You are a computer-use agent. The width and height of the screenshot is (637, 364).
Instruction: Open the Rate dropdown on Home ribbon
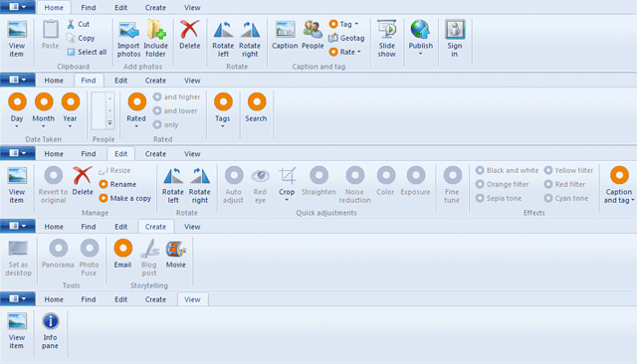tap(345, 52)
